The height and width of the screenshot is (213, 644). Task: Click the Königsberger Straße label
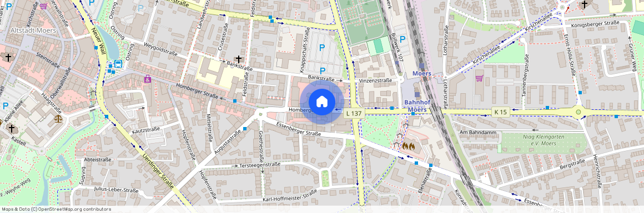(x=595, y=24)
